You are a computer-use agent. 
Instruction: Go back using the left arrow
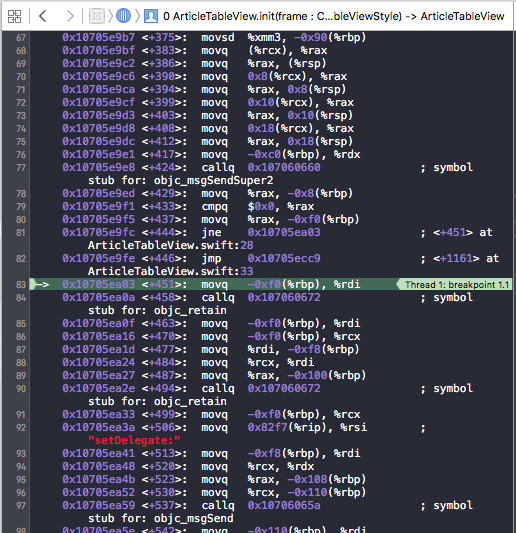tap(42, 16)
